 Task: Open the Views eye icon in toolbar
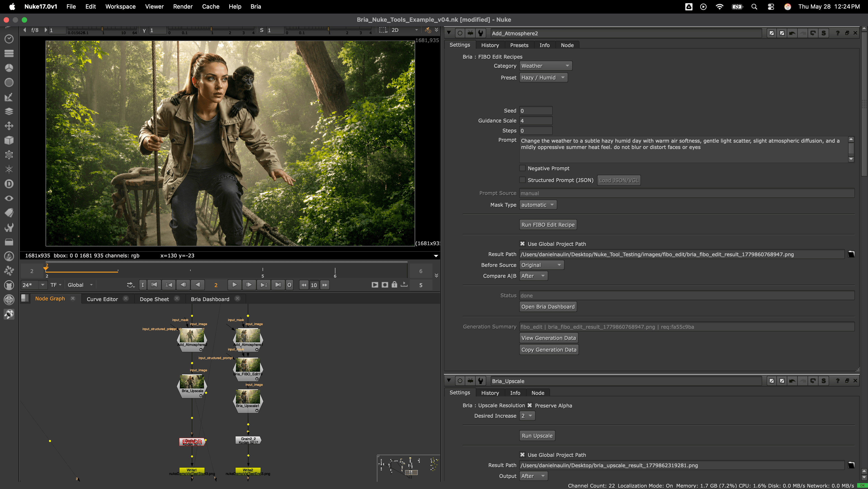(x=9, y=198)
